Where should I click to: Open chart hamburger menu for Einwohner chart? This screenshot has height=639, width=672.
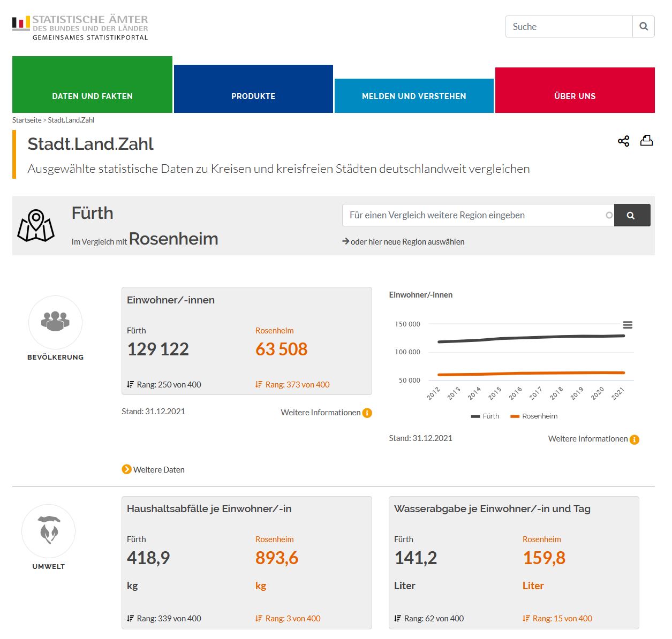point(628,325)
